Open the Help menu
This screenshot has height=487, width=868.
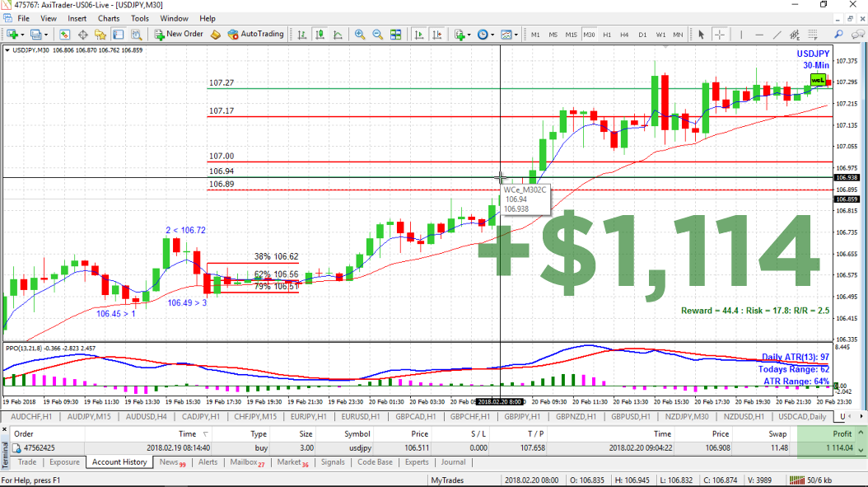click(207, 18)
